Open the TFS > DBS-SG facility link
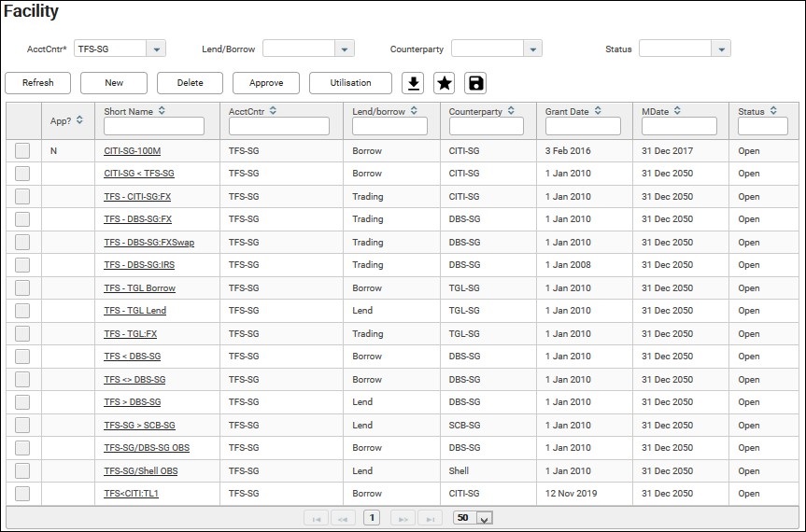Screen dimensions: 806x532 (x=132, y=402)
